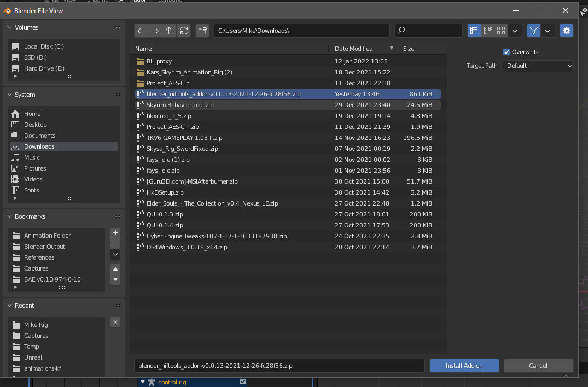Switch to vertical list display mode

pos(474,31)
